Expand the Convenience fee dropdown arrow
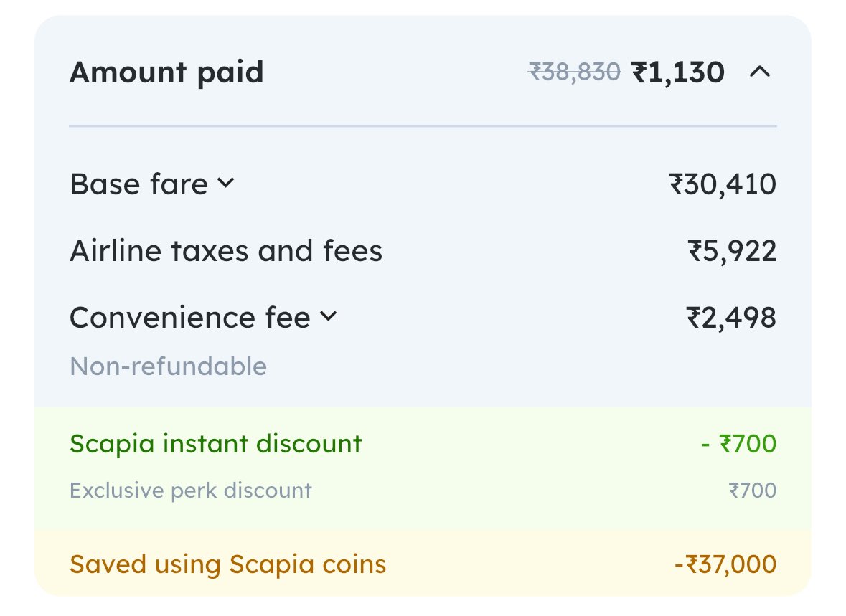The width and height of the screenshot is (846, 616). pyautogui.click(x=328, y=316)
